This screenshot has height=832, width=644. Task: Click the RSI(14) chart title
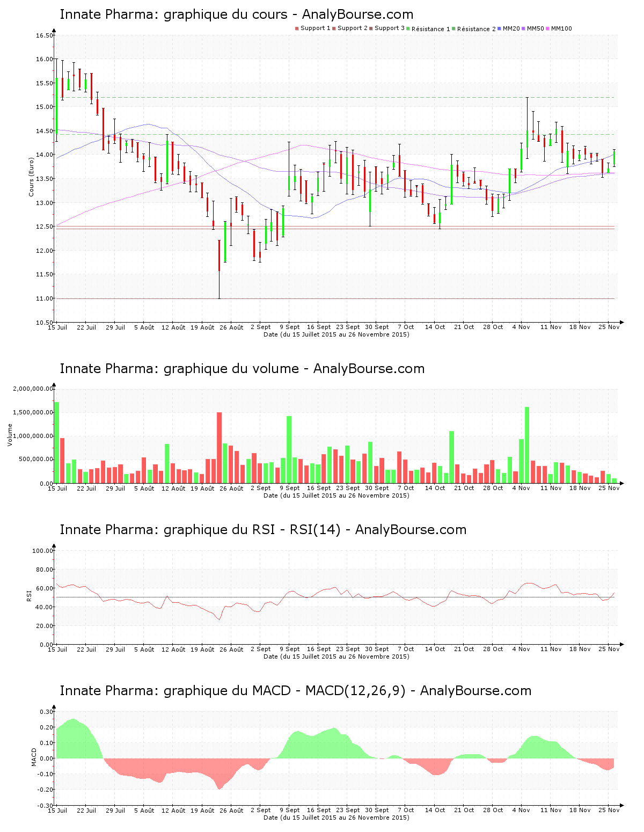tap(263, 530)
